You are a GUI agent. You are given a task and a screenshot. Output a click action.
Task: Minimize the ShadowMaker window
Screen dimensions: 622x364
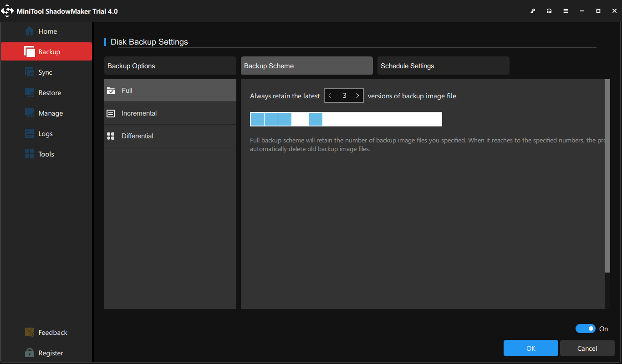tap(582, 11)
